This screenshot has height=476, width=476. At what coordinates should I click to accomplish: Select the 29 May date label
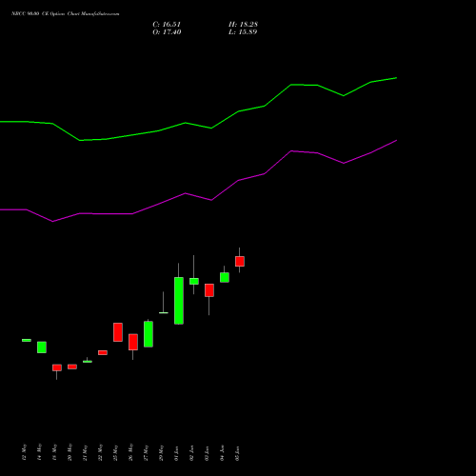pos(161,452)
